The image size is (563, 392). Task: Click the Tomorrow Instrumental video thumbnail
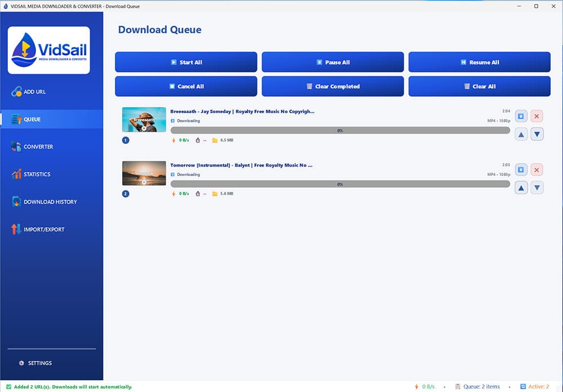pos(144,173)
